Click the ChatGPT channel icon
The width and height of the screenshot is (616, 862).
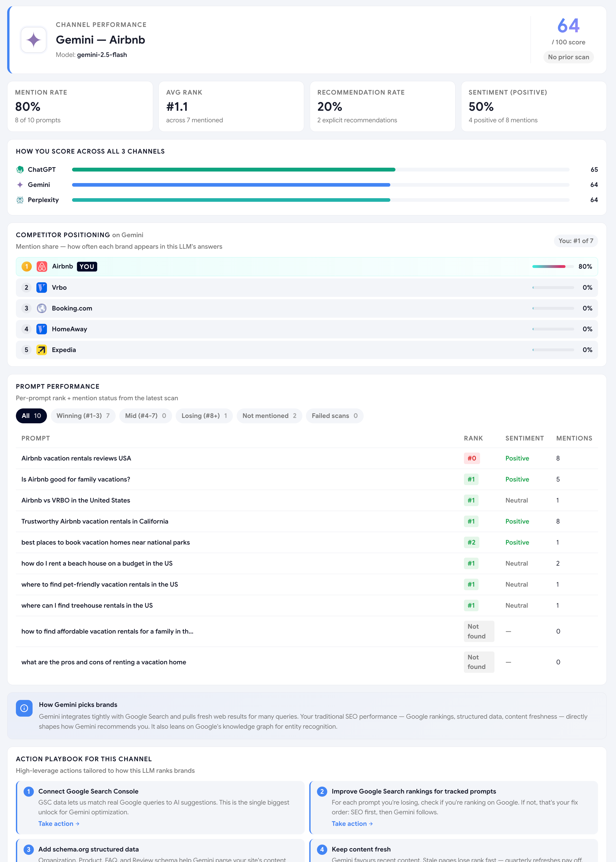20,169
